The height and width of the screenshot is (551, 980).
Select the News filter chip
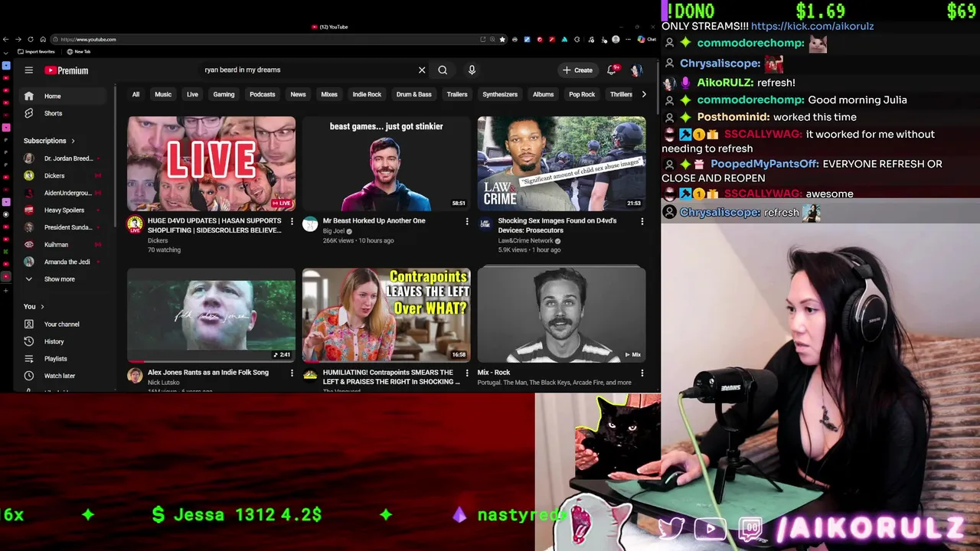point(298,94)
